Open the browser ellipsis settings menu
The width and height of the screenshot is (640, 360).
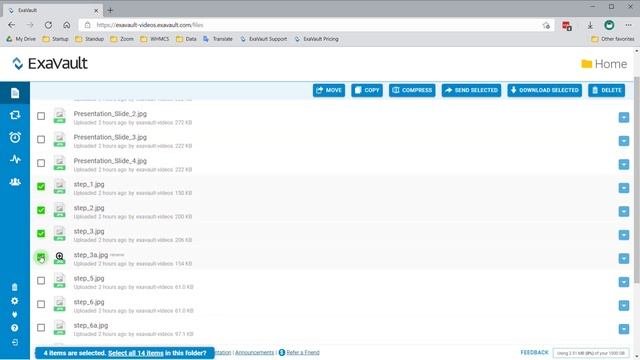[x=628, y=25]
